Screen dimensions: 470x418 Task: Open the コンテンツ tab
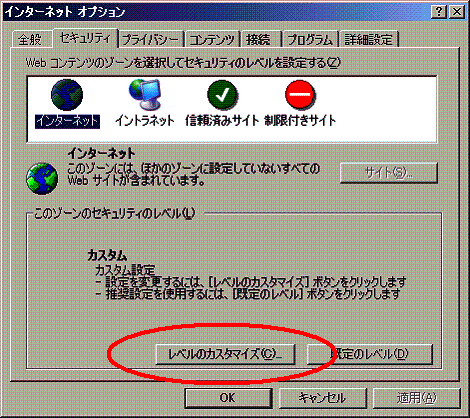212,40
